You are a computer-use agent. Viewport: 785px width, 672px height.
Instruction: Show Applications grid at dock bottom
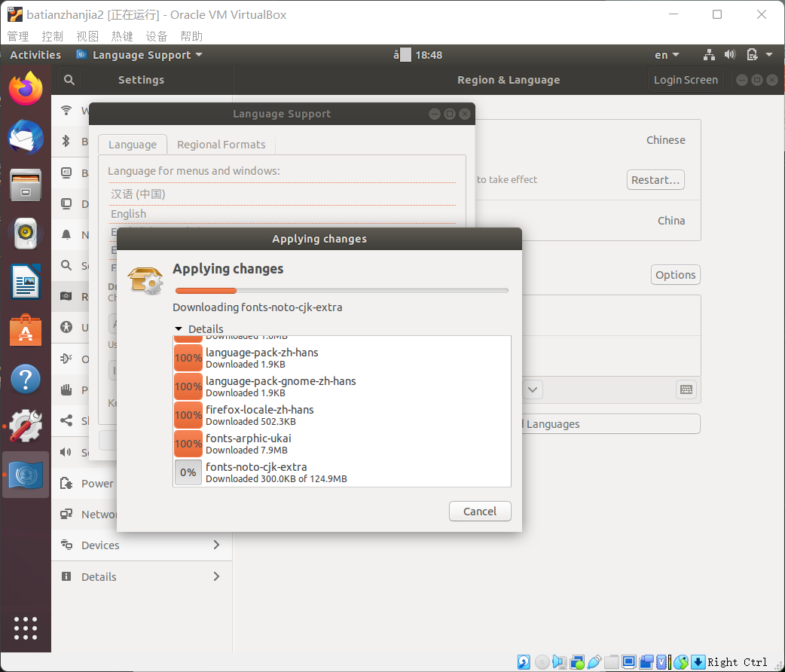(x=26, y=628)
